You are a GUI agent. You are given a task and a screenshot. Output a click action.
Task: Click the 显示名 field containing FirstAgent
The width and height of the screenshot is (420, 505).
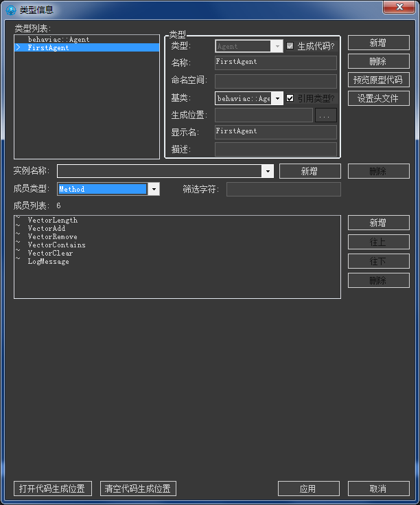(x=276, y=132)
